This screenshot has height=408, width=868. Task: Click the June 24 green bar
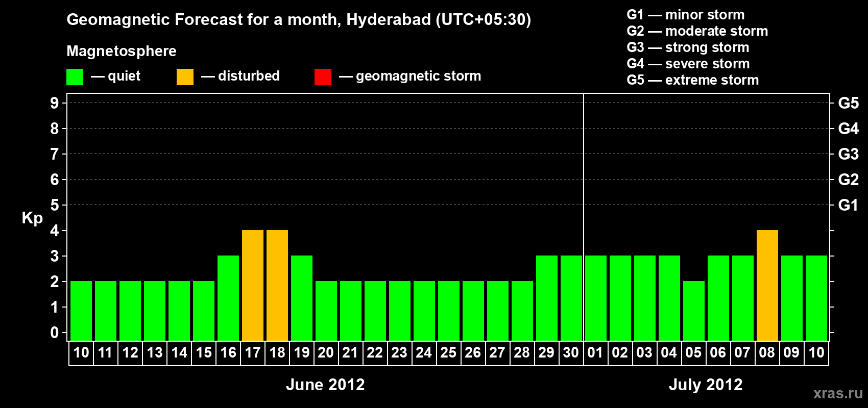tap(424, 311)
